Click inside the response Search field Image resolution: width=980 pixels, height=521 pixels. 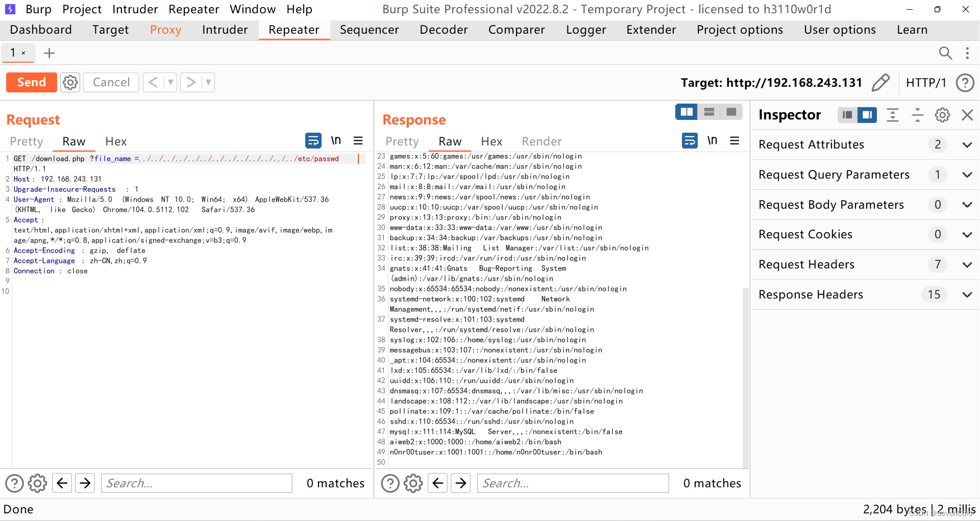pos(572,483)
